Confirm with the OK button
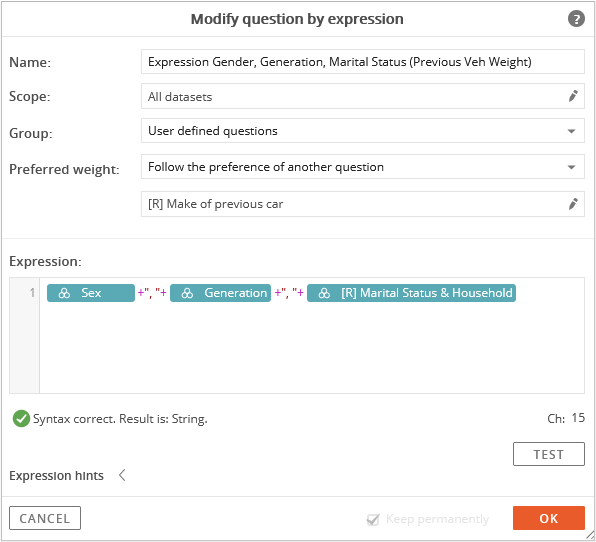 (x=548, y=518)
